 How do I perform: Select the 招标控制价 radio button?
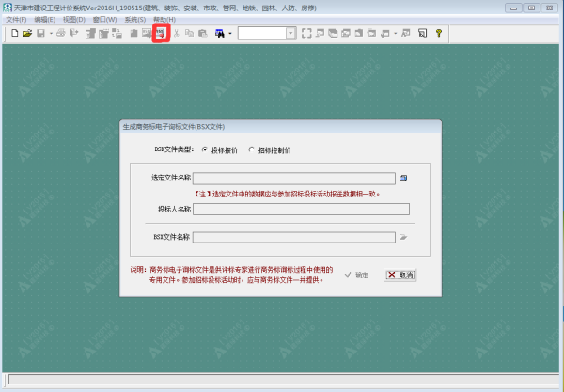point(251,149)
